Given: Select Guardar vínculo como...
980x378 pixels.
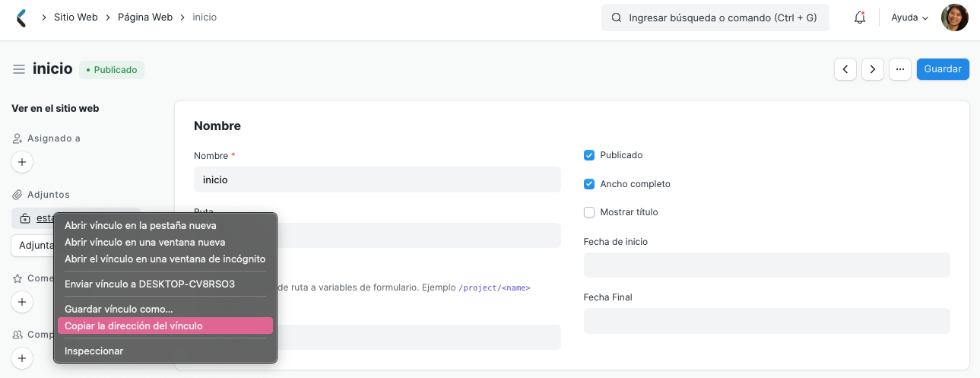Looking at the screenshot, I should tap(165, 309).
